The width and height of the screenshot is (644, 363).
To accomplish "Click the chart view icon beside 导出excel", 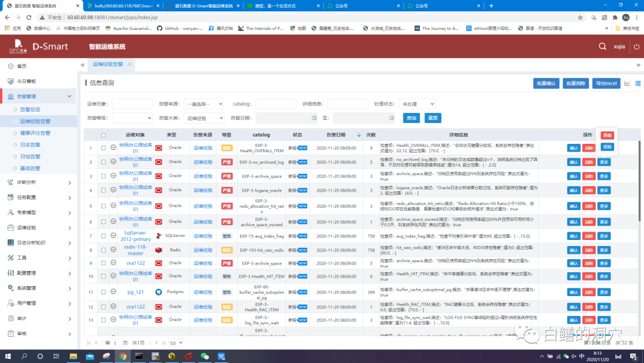I will 627,84.
